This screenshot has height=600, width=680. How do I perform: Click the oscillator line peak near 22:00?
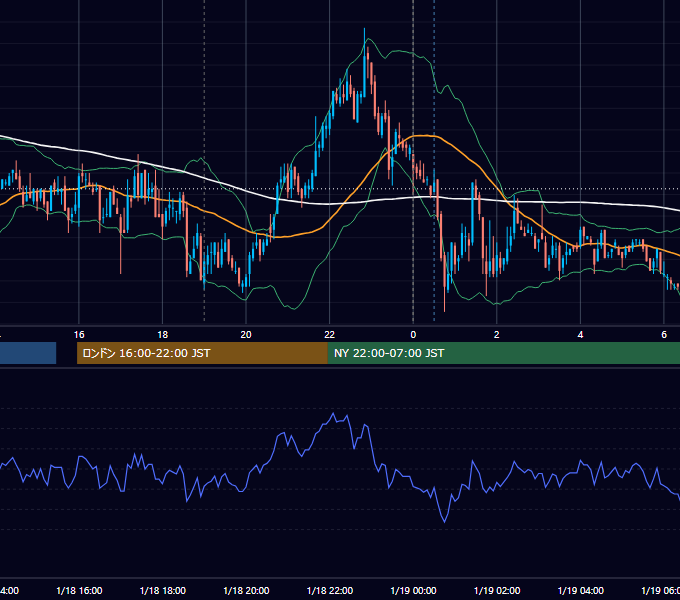click(333, 414)
